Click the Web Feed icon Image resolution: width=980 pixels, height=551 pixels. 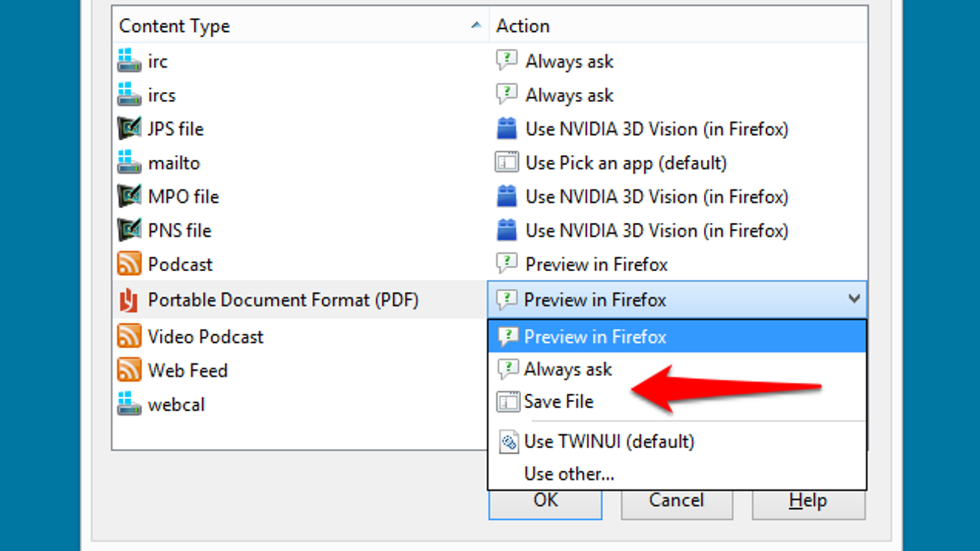129,370
